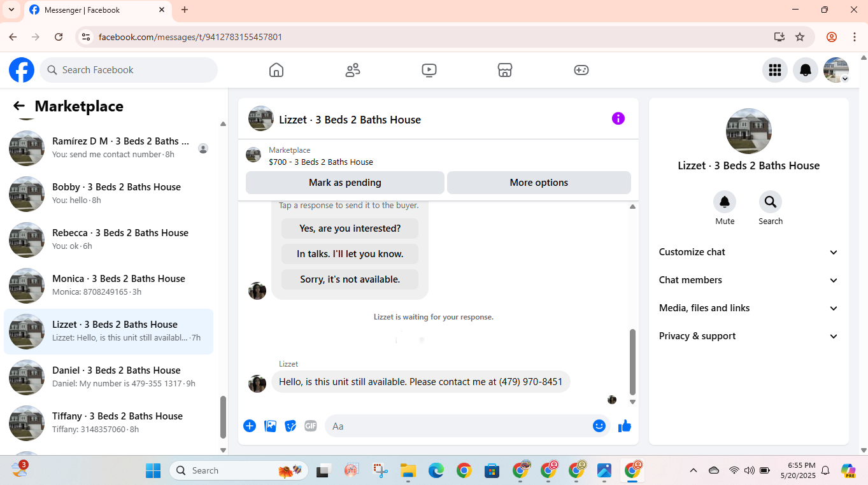
Task: Expand the Privacy & support section
Action: point(749,336)
